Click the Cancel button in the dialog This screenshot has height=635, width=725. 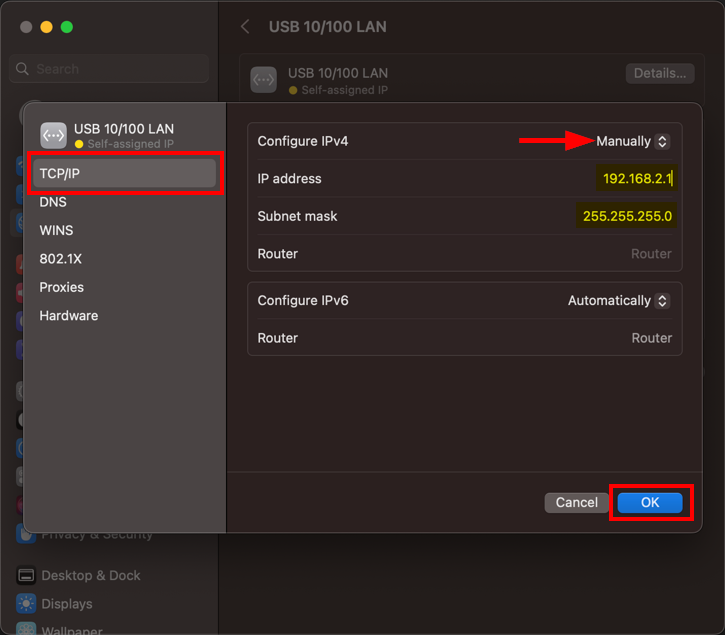577,502
